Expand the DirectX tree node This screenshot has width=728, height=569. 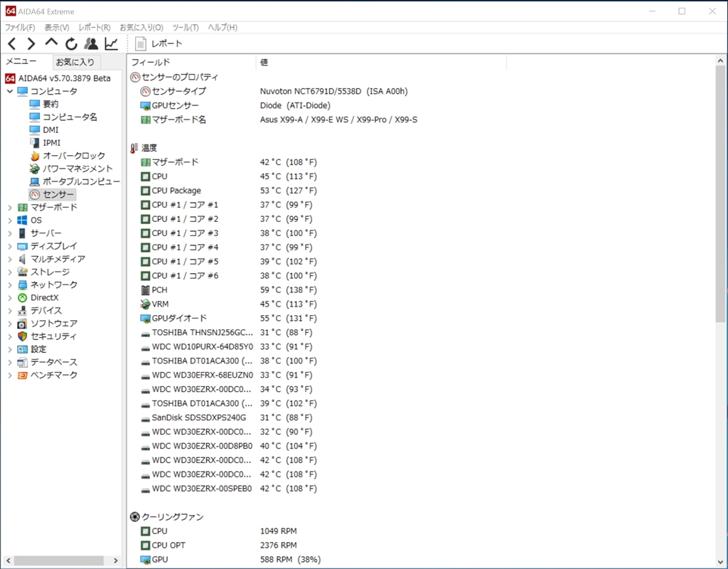click(x=10, y=298)
